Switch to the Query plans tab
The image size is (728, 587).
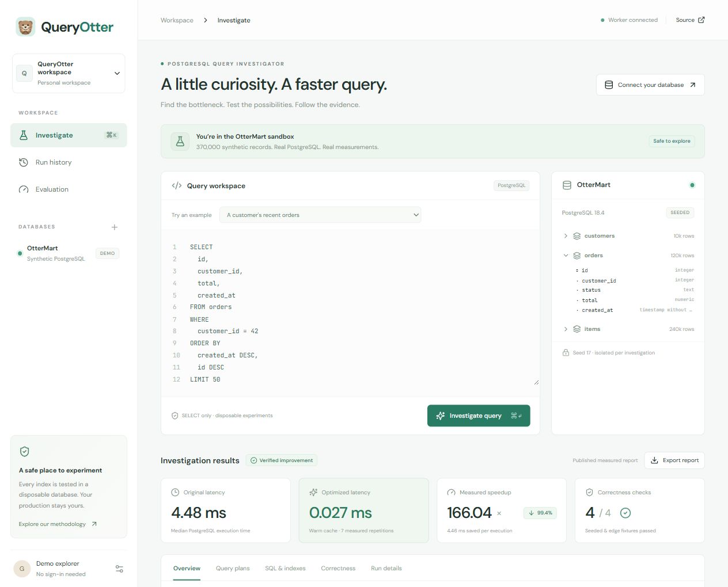[x=233, y=569]
